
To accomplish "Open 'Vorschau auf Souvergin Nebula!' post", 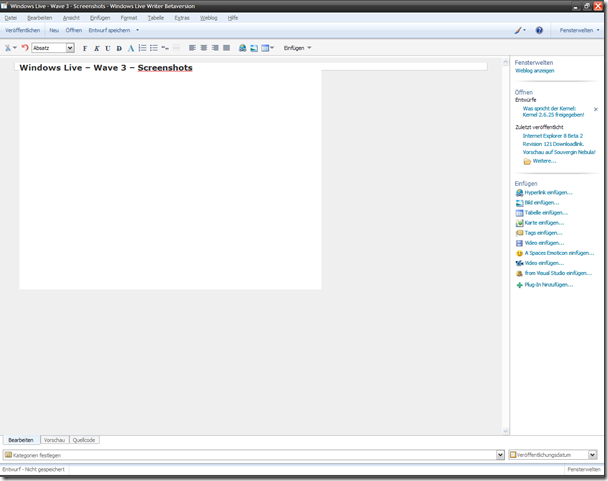I will coord(559,152).
